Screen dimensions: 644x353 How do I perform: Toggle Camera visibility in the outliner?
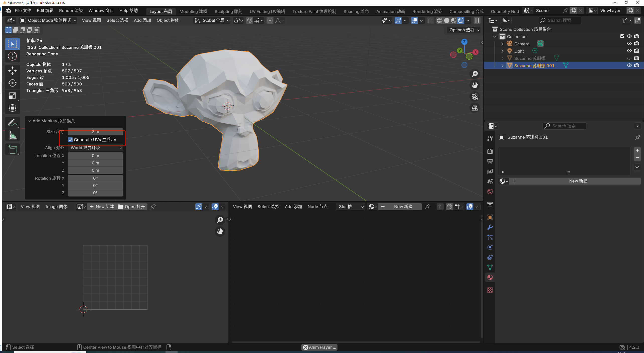coord(629,44)
